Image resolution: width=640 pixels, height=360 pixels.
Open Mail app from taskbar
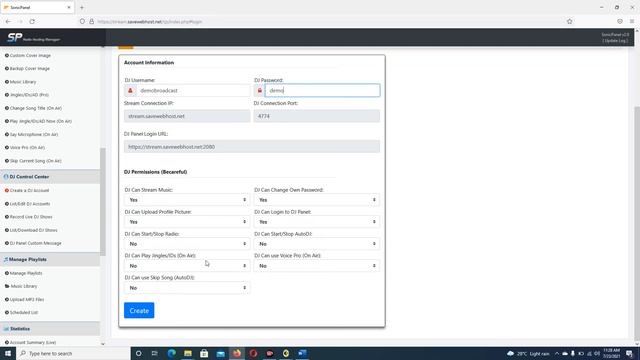coord(220,353)
